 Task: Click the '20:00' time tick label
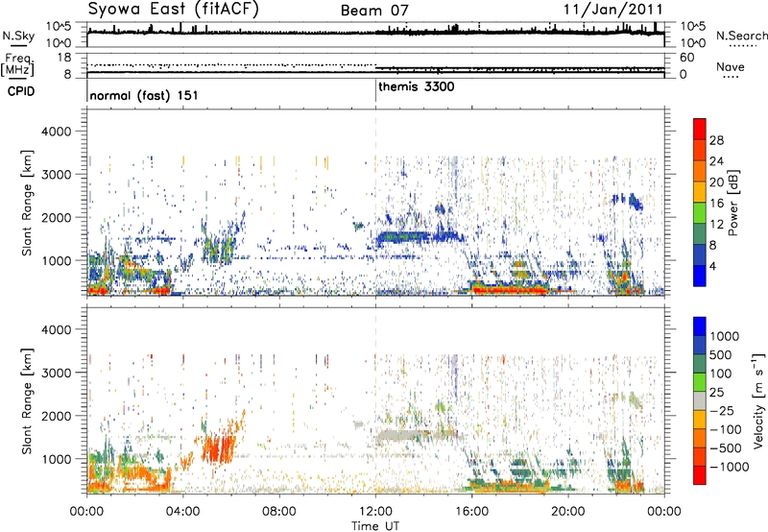click(x=567, y=512)
